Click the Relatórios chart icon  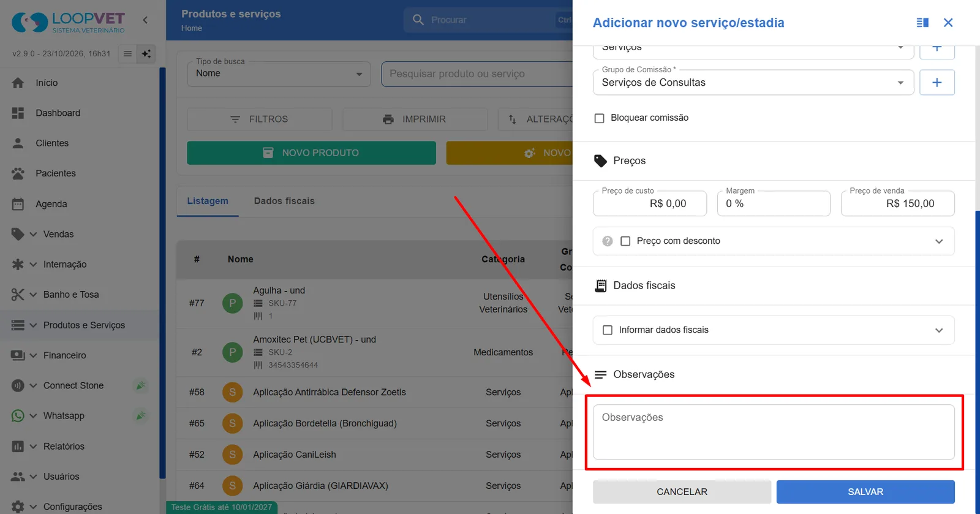coord(18,446)
